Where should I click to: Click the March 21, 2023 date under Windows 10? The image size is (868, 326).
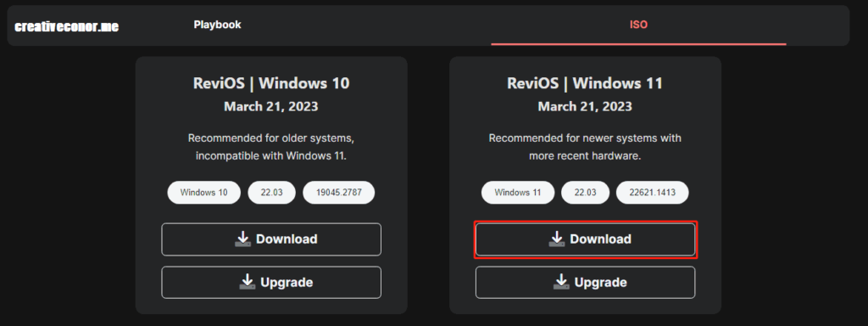tap(271, 106)
